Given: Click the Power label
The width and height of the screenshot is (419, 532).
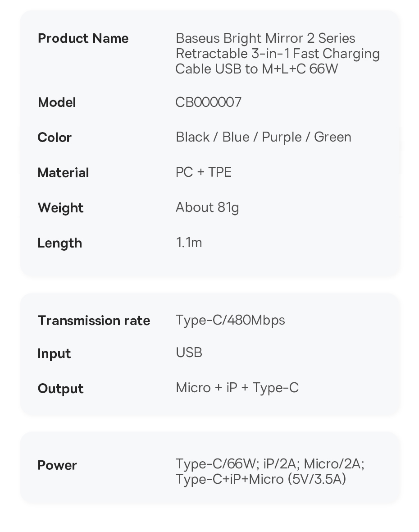Looking at the screenshot, I should 57,465.
